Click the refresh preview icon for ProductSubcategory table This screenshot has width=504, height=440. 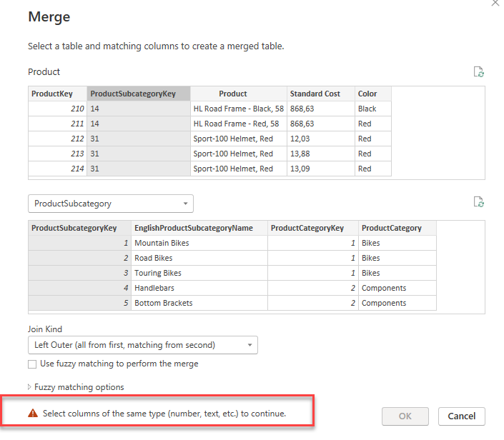(x=479, y=203)
